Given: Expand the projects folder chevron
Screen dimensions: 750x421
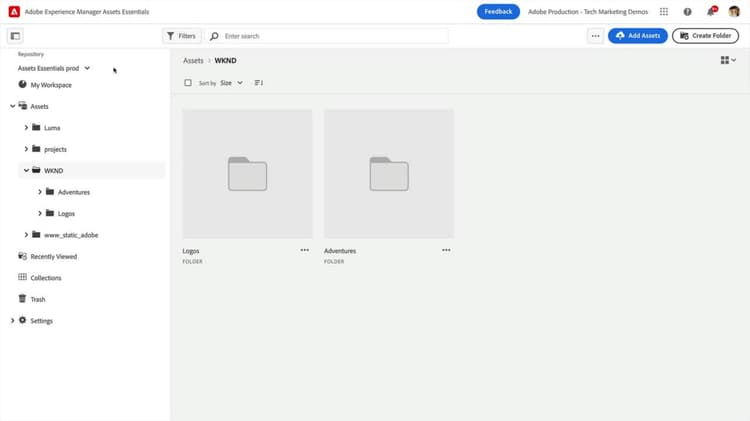Looking at the screenshot, I should pos(26,149).
